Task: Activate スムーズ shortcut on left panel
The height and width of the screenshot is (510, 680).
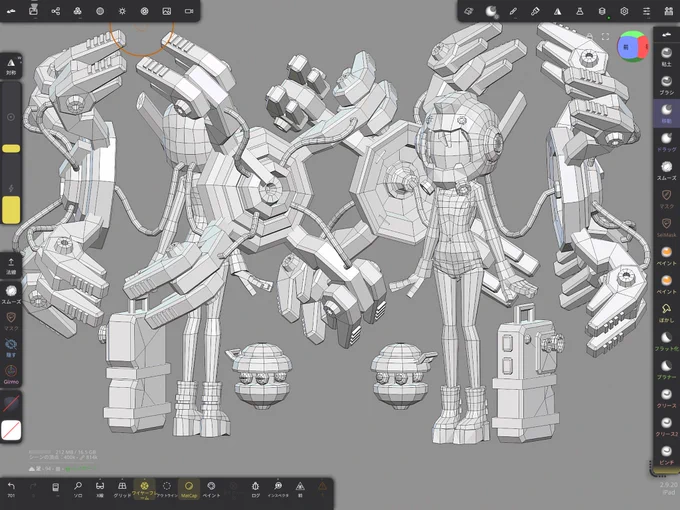Action: [x=11, y=294]
